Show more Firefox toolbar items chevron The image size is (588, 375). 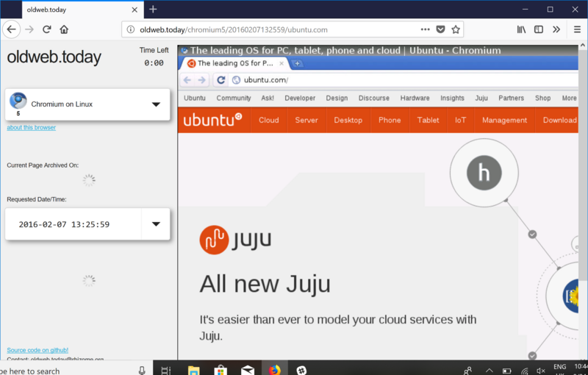coord(557,29)
